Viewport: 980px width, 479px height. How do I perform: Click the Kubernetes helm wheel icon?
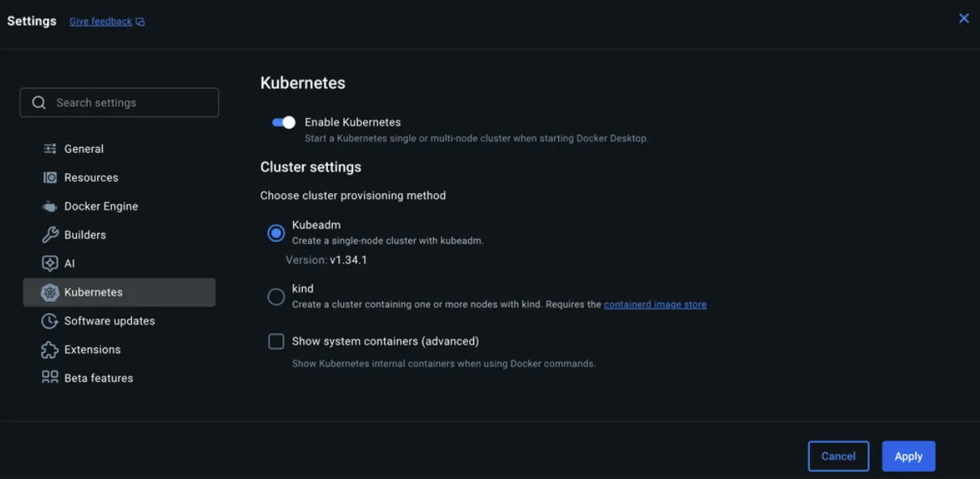(50, 292)
